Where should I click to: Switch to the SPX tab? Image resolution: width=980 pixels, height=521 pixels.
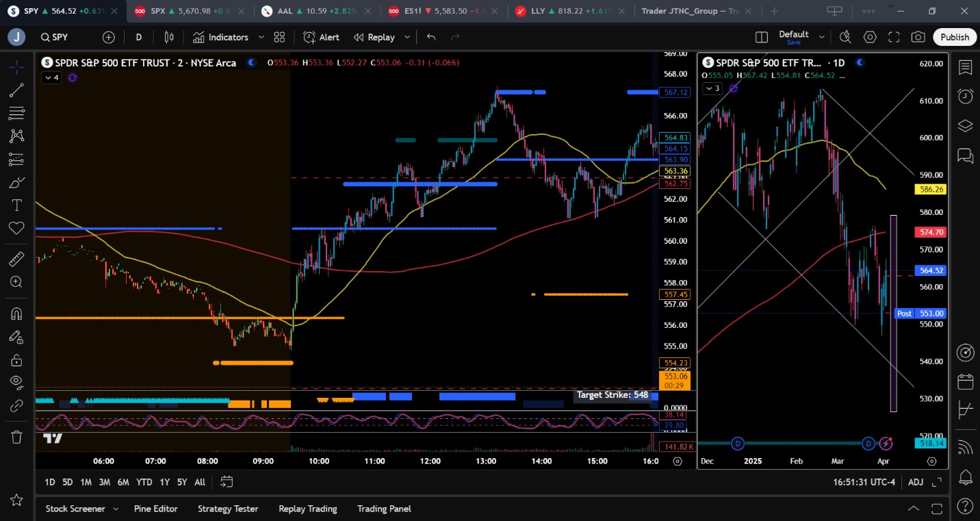tap(190, 11)
